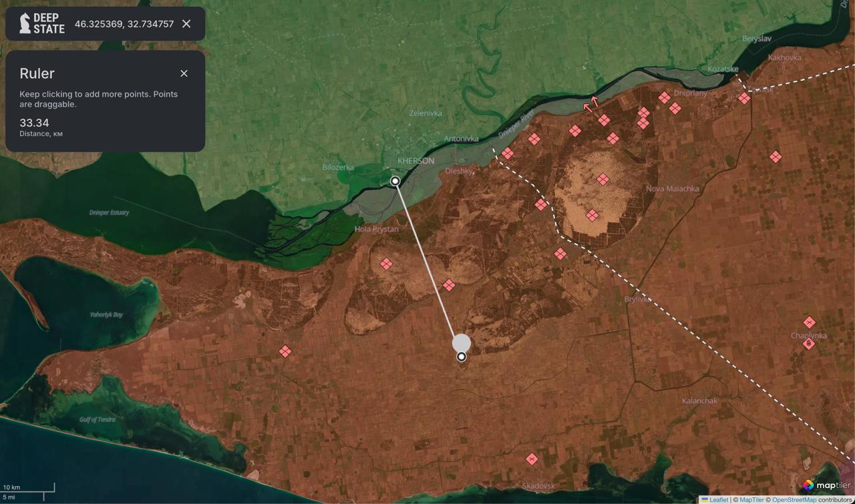Click the Hola Prystan label
The image size is (855, 504).
tap(377, 229)
